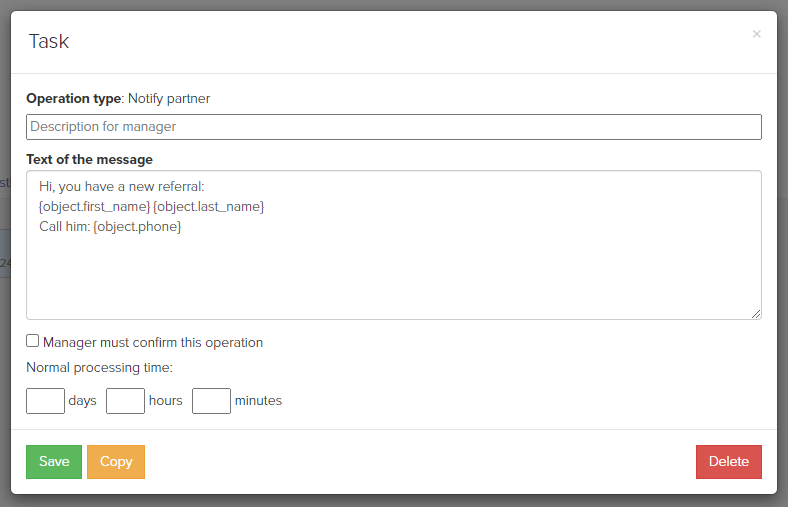Place cursor on the {object.phone} variable
This screenshot has height=507, width=788.
[137, 227]
